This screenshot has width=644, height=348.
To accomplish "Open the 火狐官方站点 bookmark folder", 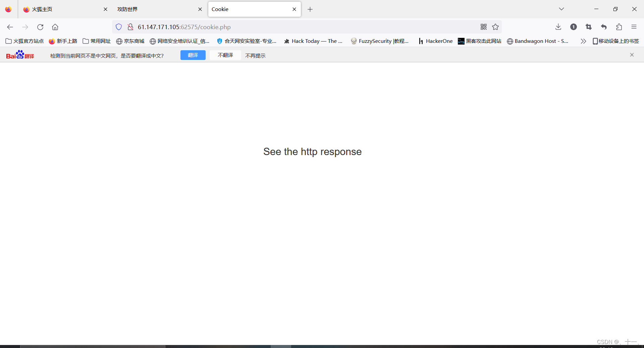I will [25, 41].
